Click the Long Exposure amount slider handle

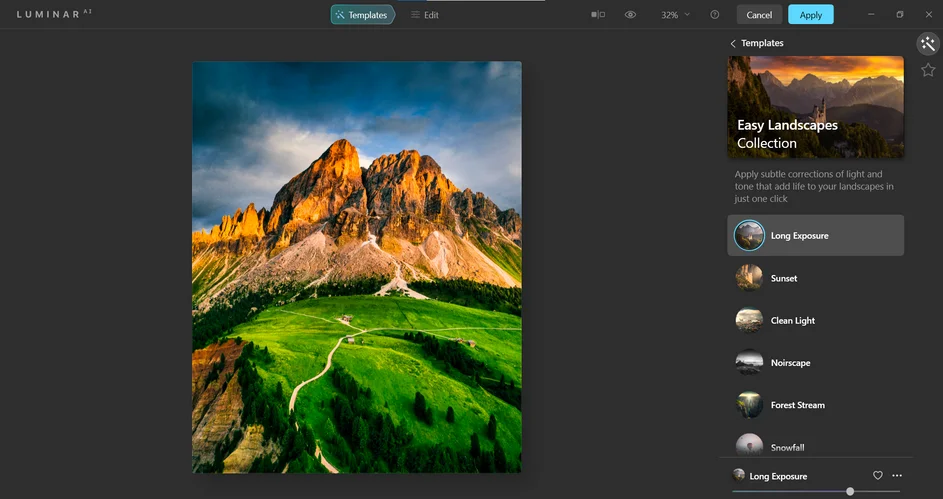[850, 491]
